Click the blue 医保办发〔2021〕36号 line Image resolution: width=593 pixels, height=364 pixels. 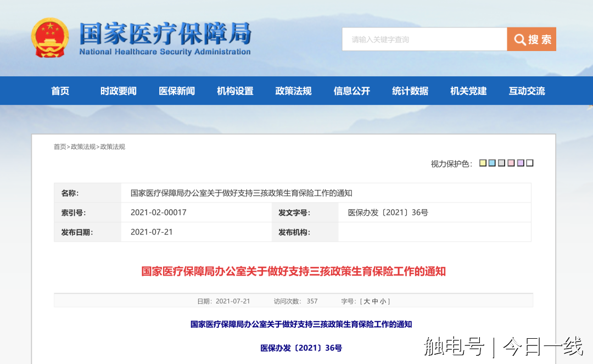point(301,348)
